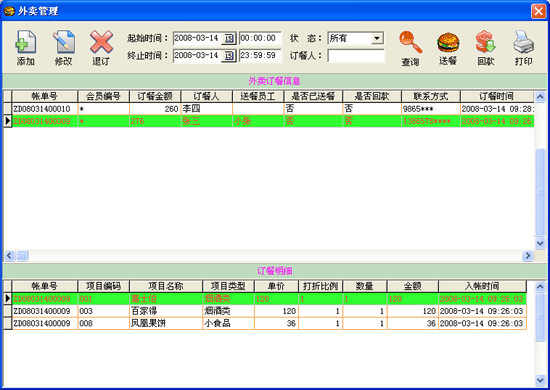Select the 凤凰果饼 detail row
The height and width of the screenshot is (390, 550).
click(265, 323)
